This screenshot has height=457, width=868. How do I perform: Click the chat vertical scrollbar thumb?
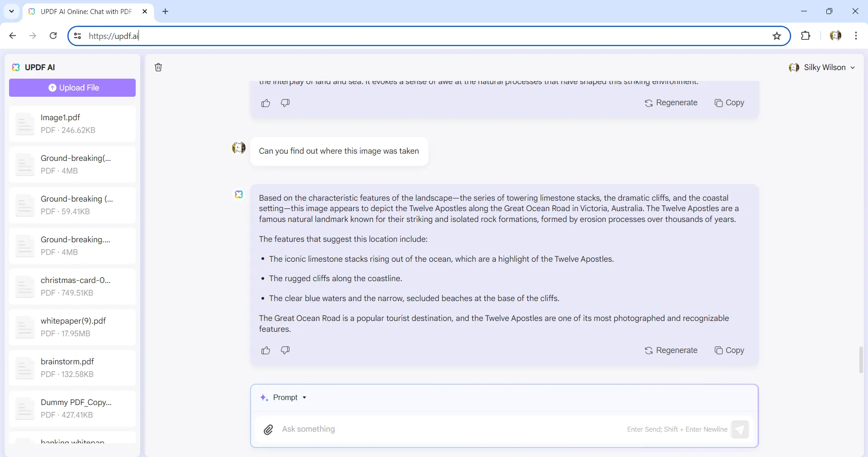point(861,359)
